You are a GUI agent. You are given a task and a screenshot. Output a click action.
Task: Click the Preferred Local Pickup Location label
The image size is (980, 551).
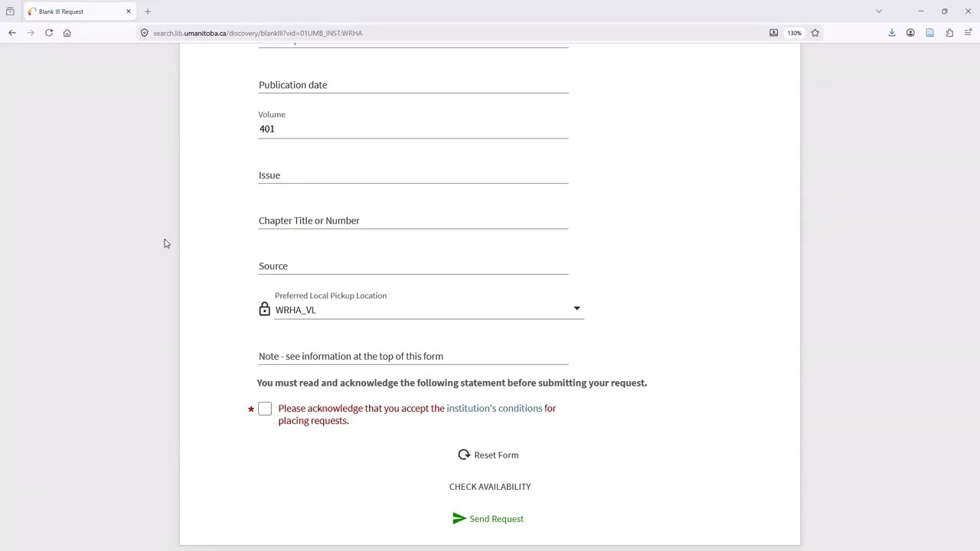[331, 295]
